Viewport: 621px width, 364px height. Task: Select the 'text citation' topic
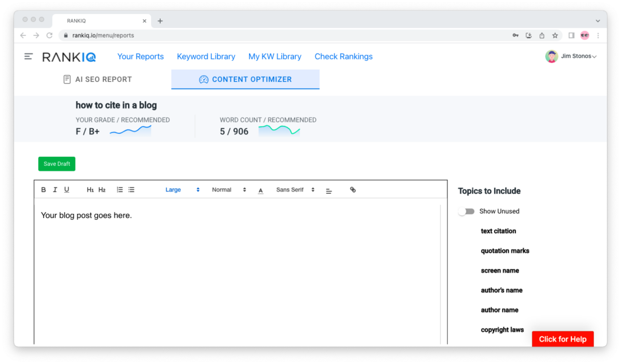pyautogui.click(x=498, y=231)
